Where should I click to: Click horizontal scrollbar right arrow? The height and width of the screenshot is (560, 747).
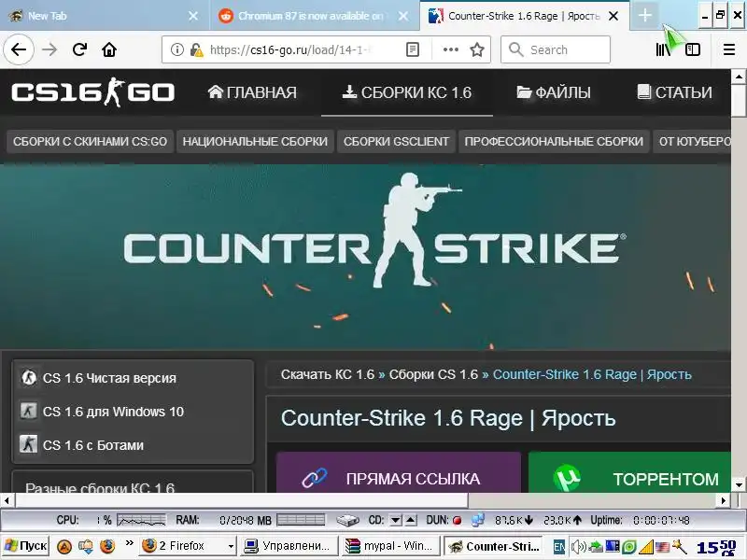click(724, 500)
